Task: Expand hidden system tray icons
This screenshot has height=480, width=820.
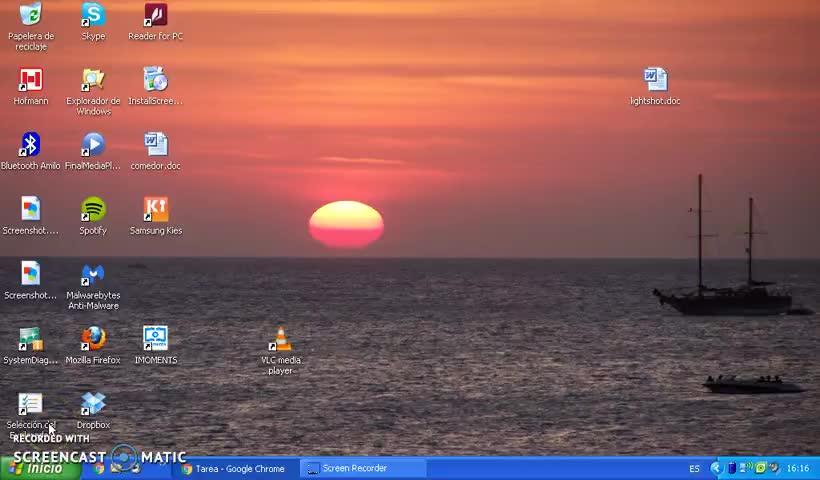Action: click(x=716, y=468)
